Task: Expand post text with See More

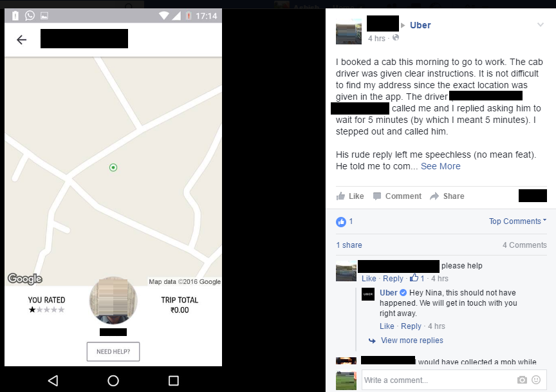Action: pyautogui.click(x=440, y=166)
